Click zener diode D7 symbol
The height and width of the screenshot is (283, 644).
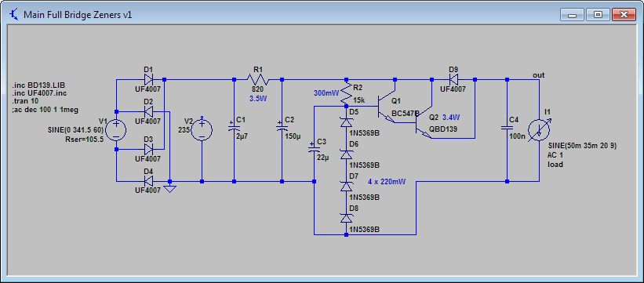coord(346,186)
